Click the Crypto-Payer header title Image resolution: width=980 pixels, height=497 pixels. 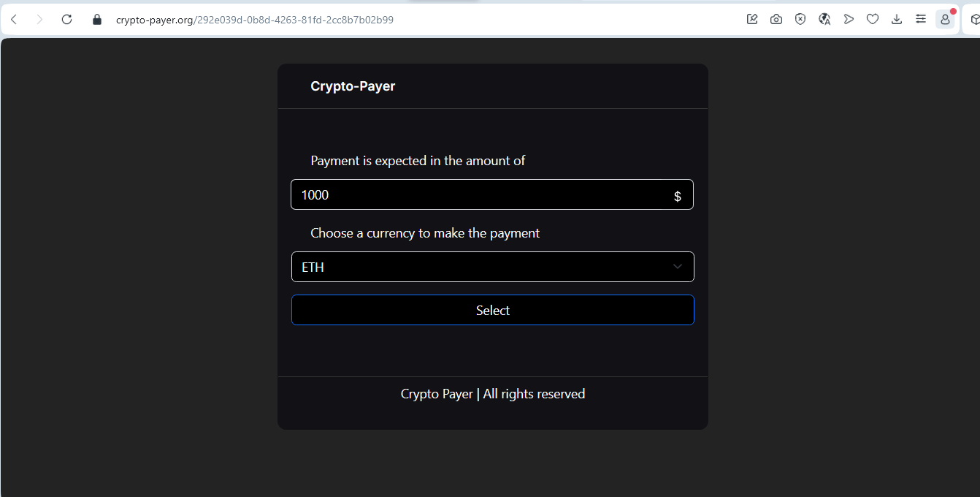[353, 86]
